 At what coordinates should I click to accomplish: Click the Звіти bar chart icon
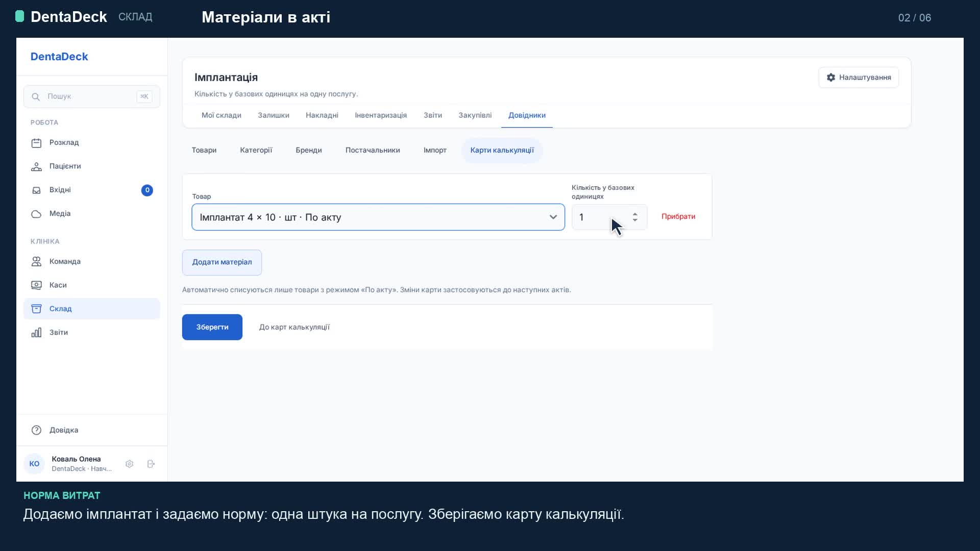(36, 333)
